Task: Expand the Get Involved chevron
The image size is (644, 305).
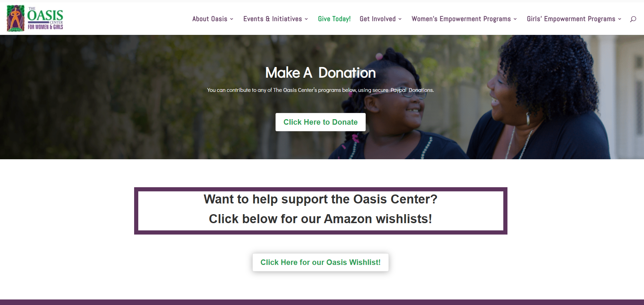Action: tap(400, 19)
